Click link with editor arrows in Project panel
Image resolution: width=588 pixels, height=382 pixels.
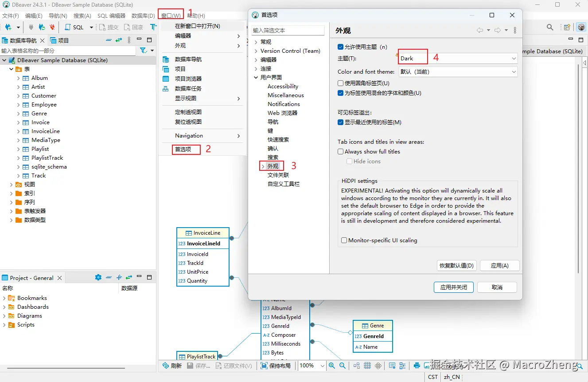click(x=129, y=277)
